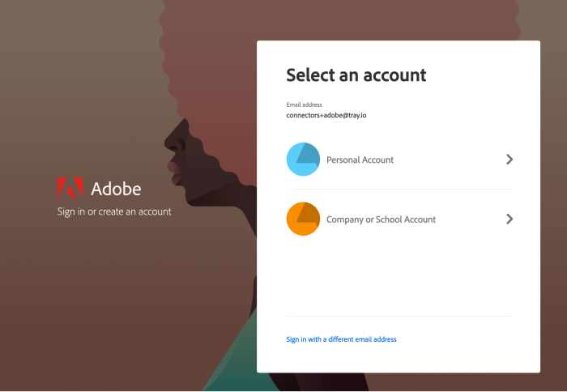
Task: Open Sign in with a different email address
Action: tap(341, 339)
